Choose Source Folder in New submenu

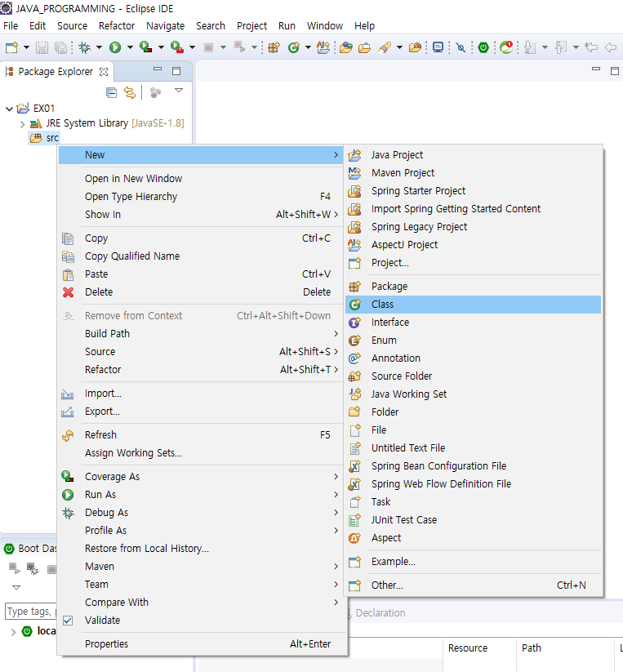(x=473, y=376)
